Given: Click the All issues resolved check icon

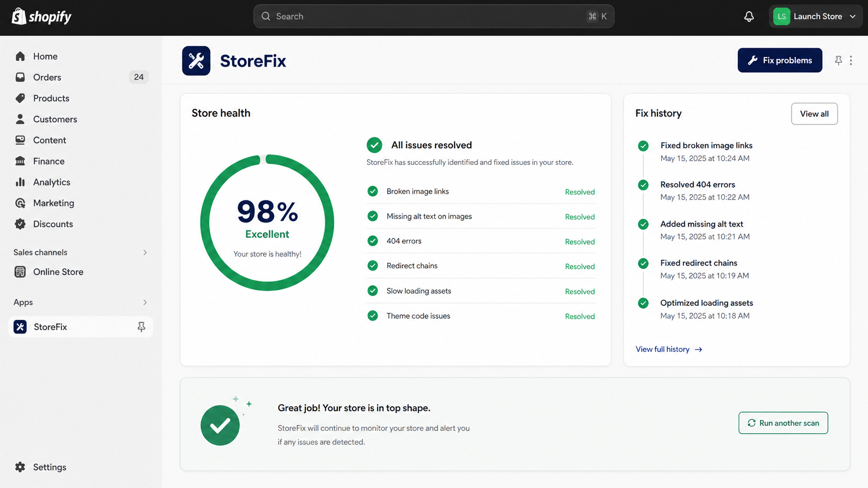Looking at the screenshot, I should point(374,145).
